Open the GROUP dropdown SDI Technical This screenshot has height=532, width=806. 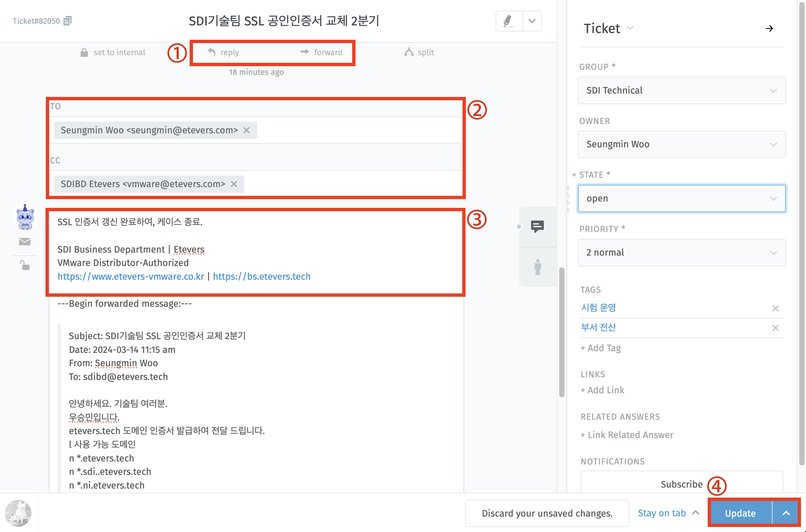tap(681, 90)
